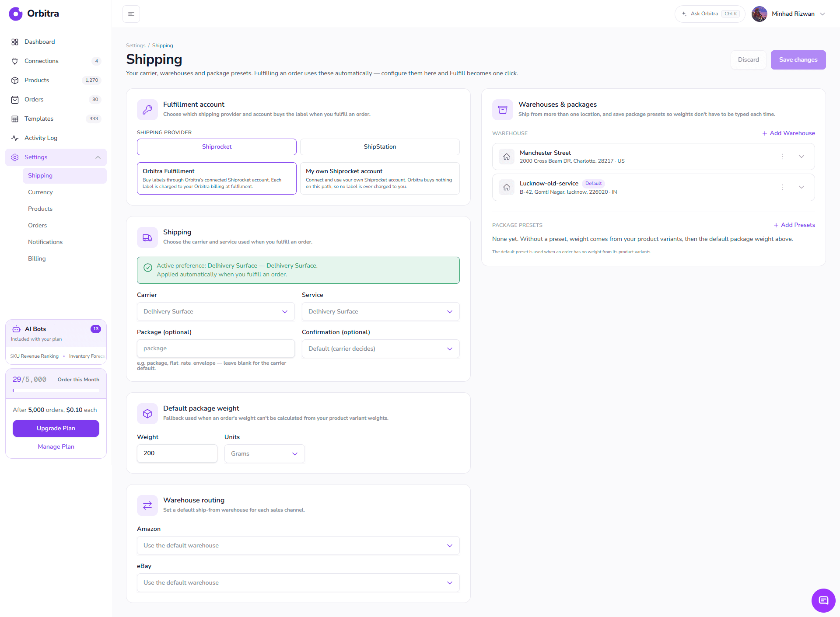Click Ask Orbitra sparkle button
840x617 pixels.
[710, 14]
